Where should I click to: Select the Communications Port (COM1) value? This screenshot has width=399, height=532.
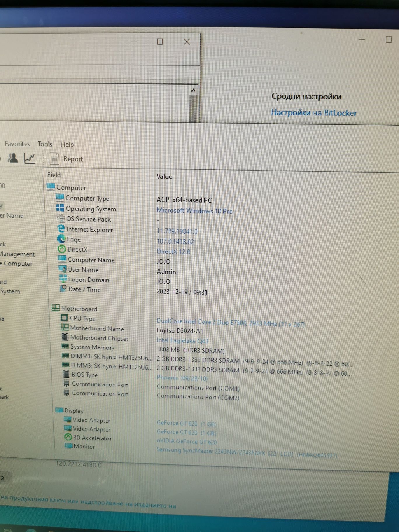(198, 388)
